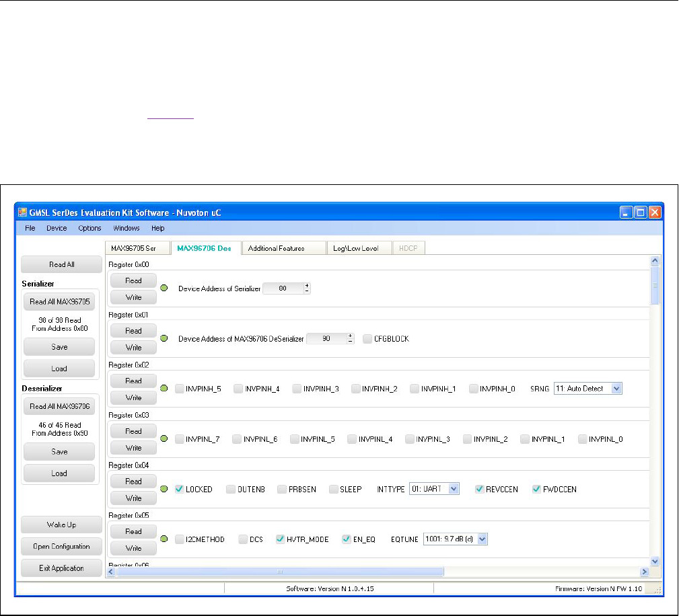The height and width of the screenshot is (616, 679).
Task: Enable the CFGBLOCK checkbox
Action: [367, 339]
